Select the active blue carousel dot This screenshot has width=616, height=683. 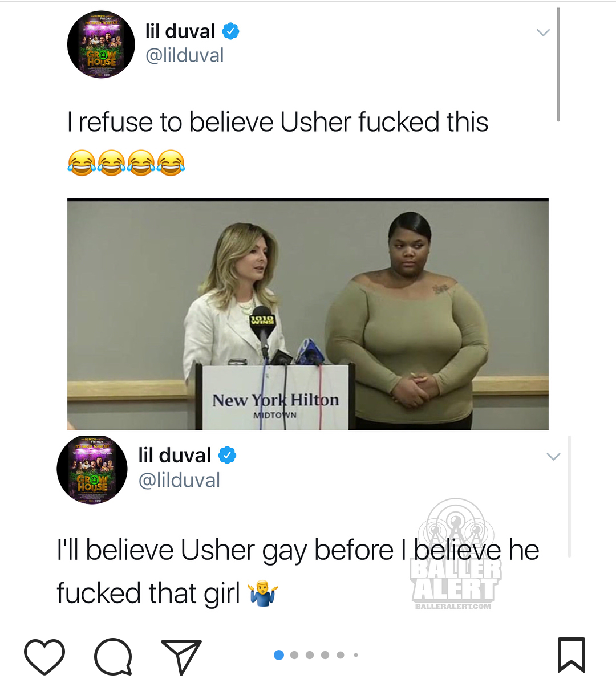[x=279, y=654]
